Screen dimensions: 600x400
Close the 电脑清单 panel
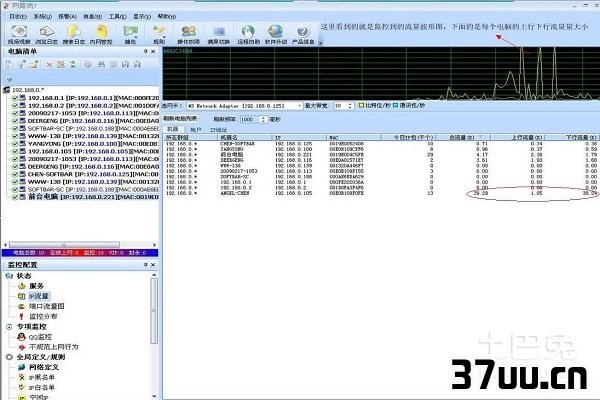coord(153,51)
